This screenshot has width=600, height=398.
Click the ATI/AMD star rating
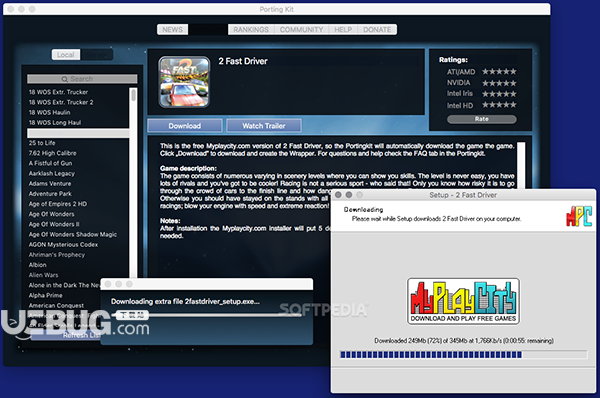tap(499, 72)
